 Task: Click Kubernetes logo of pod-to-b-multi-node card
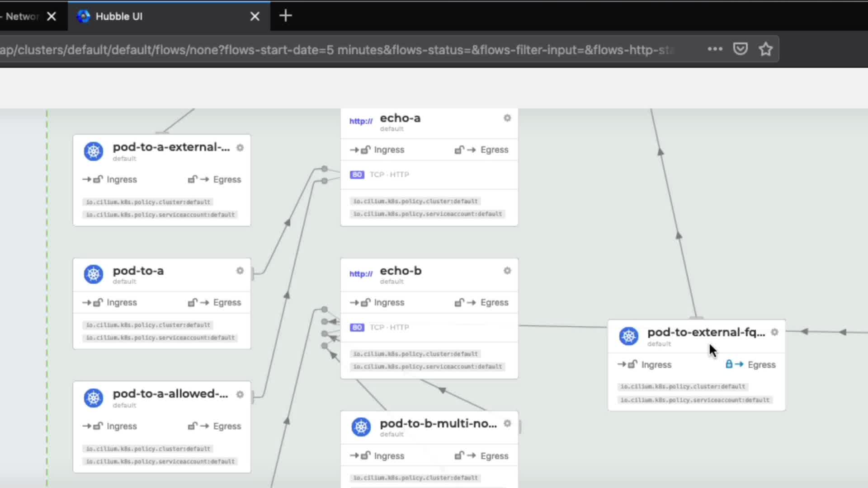[x=361, y=427]
